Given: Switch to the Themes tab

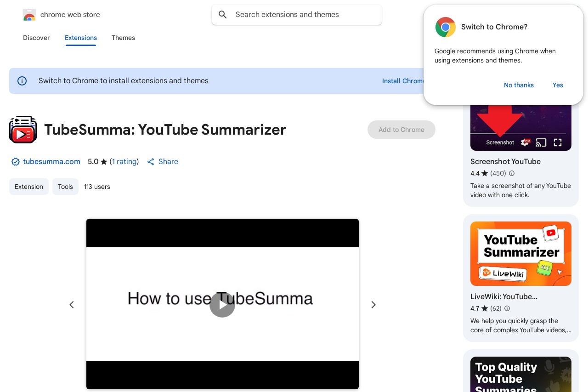Looking at the screenshot, I should point(123,38).
